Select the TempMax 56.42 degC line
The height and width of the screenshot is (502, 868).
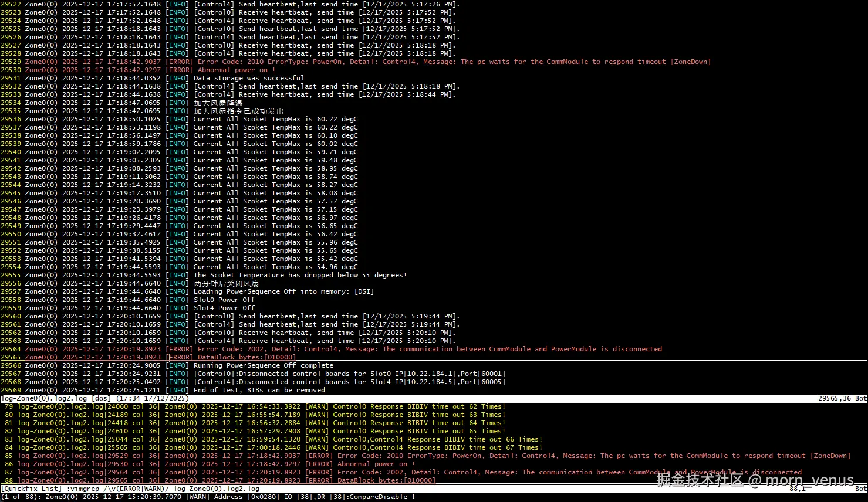coord(179,234)
